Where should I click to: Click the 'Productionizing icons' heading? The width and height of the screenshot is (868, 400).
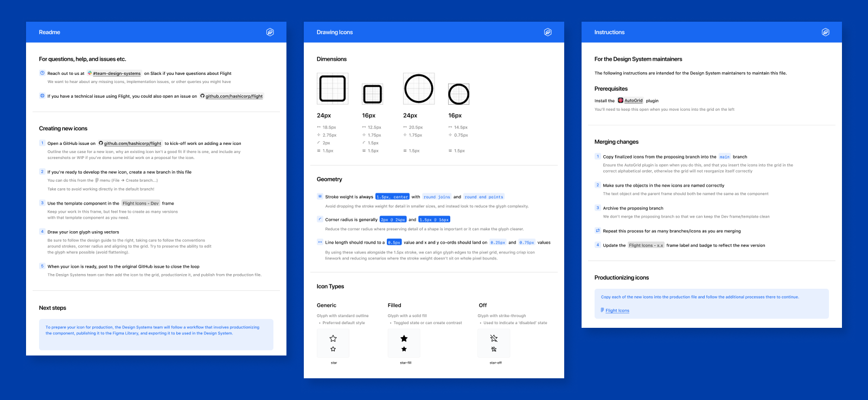pos(622,277)
